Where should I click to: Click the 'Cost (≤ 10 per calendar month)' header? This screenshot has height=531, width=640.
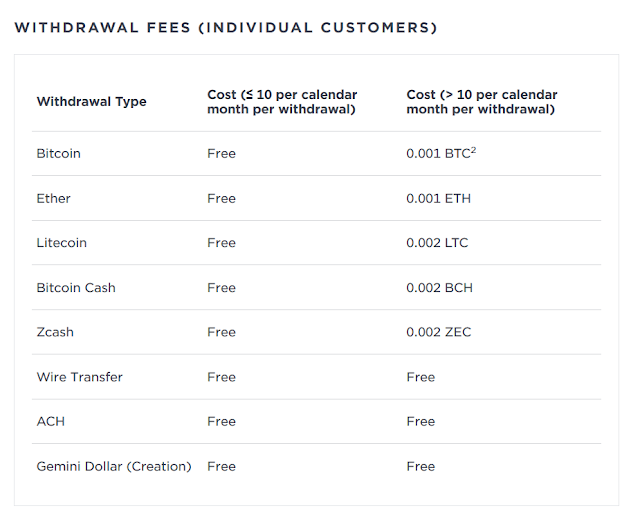point(282,102)
